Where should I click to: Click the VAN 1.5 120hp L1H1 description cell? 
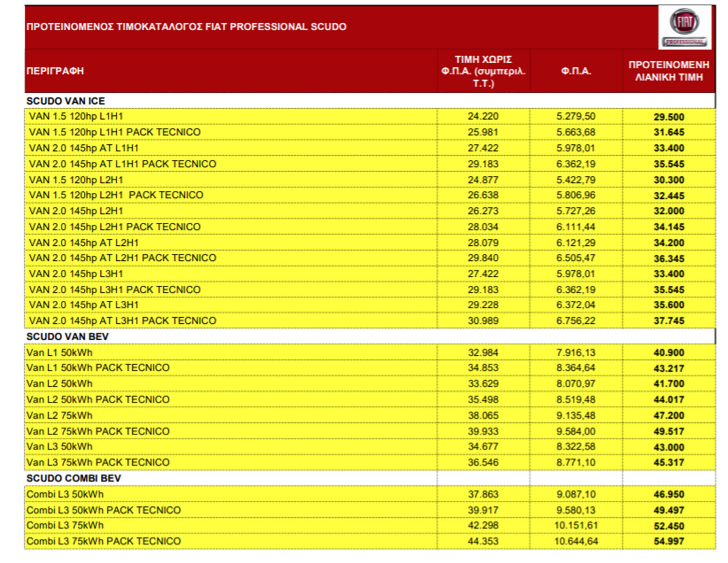click(76, 116)
